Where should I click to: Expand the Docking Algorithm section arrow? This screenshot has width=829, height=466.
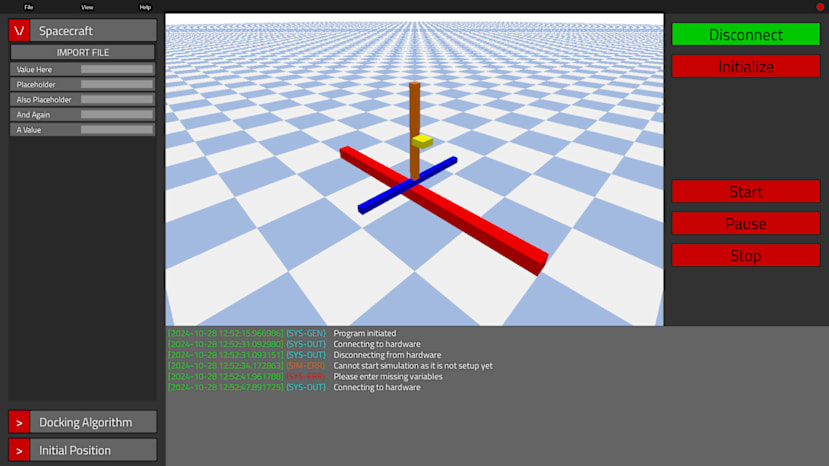tap(19, 422)
